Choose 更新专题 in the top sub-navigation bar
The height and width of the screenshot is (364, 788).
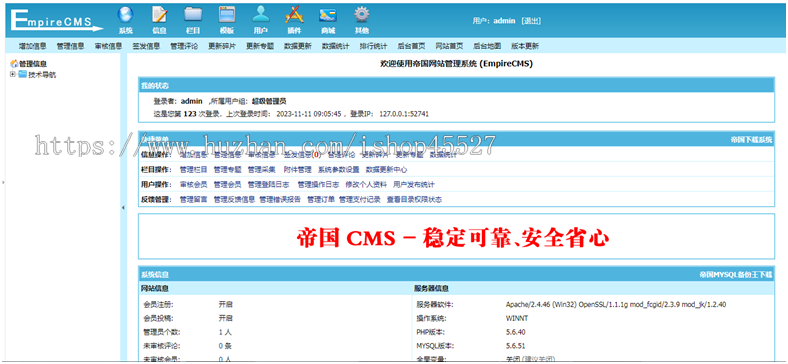pos(260,46)
